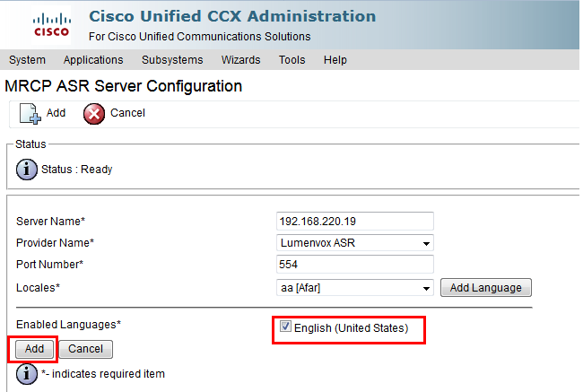Uncheck English (United States) language checkbox
Viewport: 583px width, 392px height.
point(285,327)
